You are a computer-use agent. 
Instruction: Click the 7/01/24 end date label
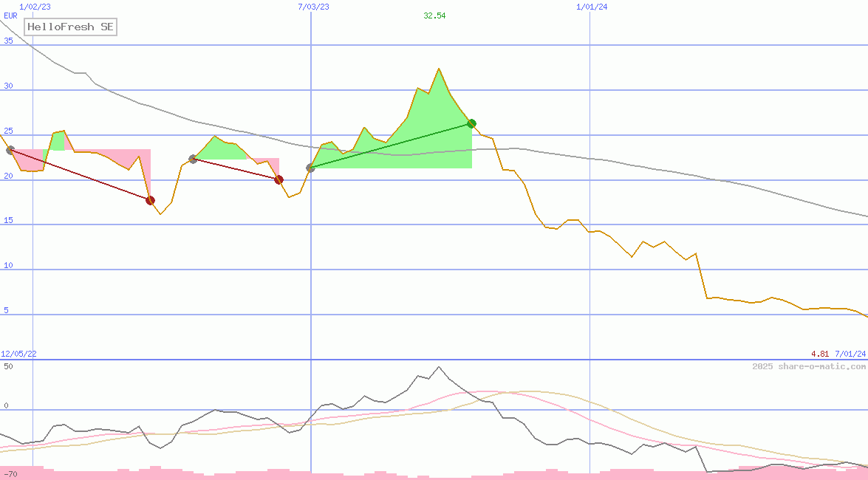pyautogui.click(x=850, y=354)
